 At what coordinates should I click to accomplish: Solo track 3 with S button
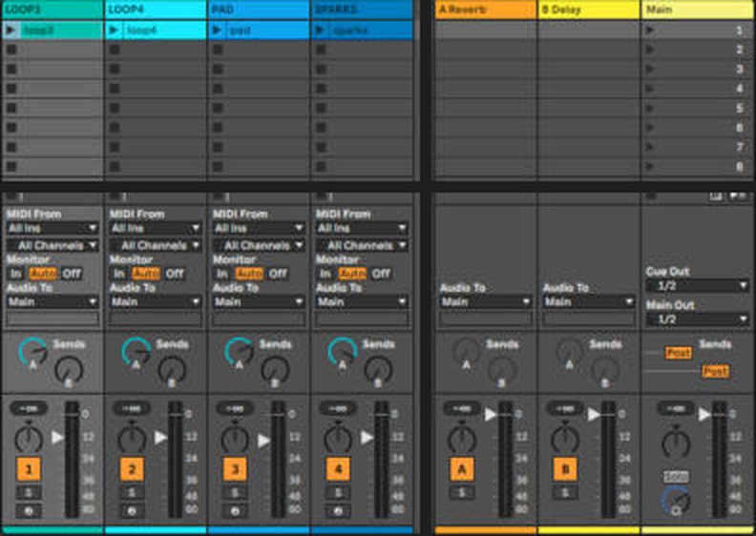235,493
